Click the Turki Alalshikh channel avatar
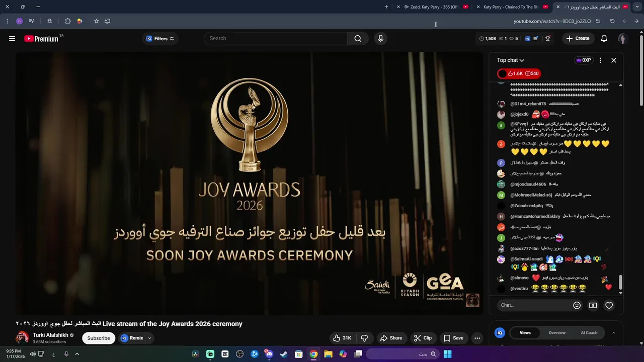 coord(22,338)
